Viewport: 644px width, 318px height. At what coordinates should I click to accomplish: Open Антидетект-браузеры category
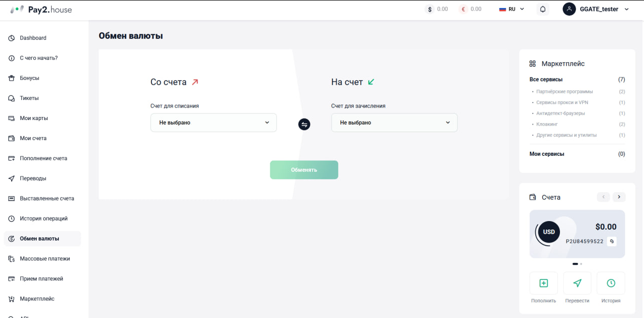(560, 114)
